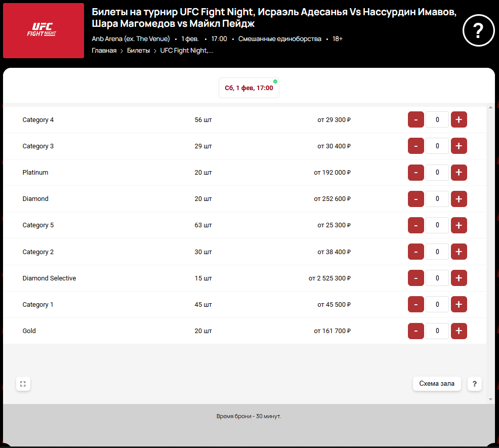Click minus on the Category 5 row
Viewport: 499px width, 448px height.
[x=415, y=225]
